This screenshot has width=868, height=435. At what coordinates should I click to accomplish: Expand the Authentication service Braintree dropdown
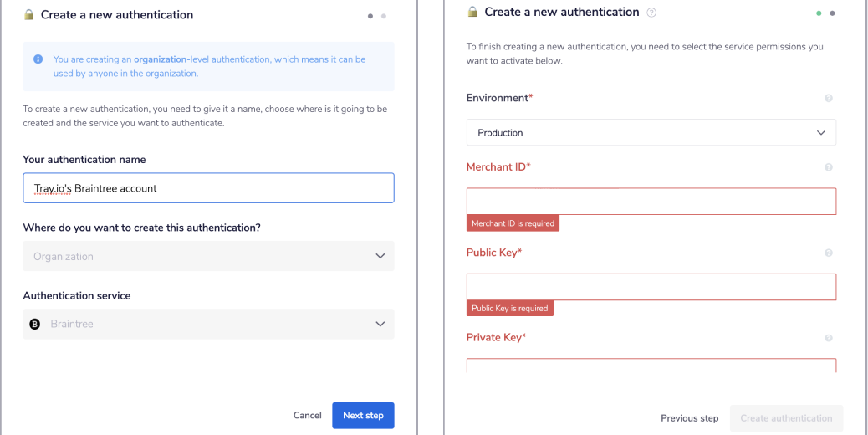(x=208, y=324)
